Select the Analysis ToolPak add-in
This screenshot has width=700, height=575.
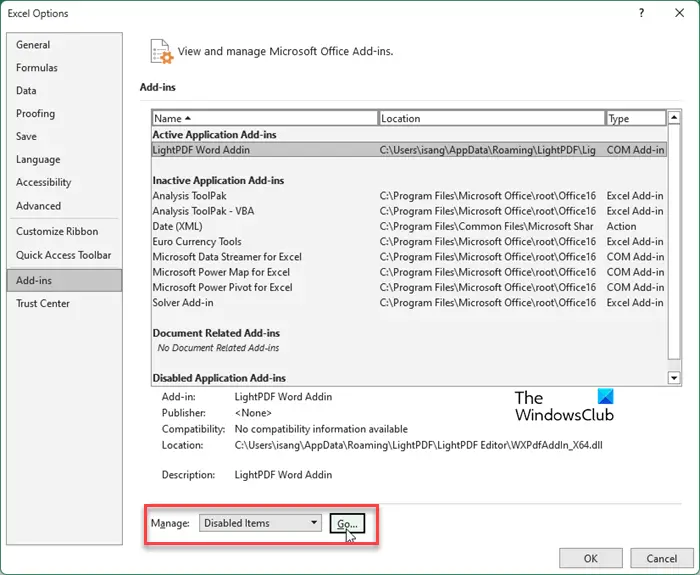409,196
